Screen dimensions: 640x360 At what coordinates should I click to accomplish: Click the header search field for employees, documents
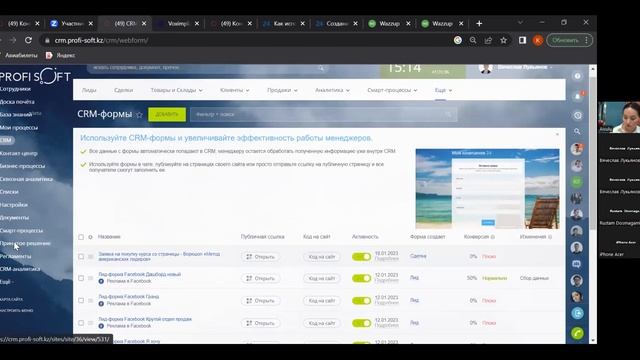point(208,68)
